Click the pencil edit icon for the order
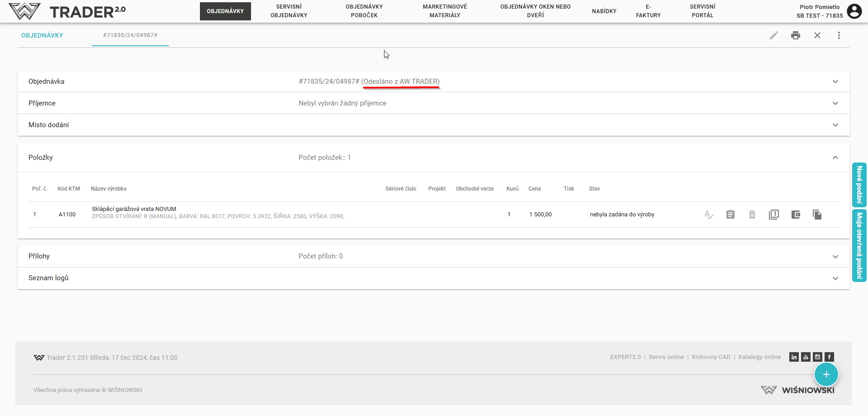Viewport: 868px width, 416px height. pos(773,35)
